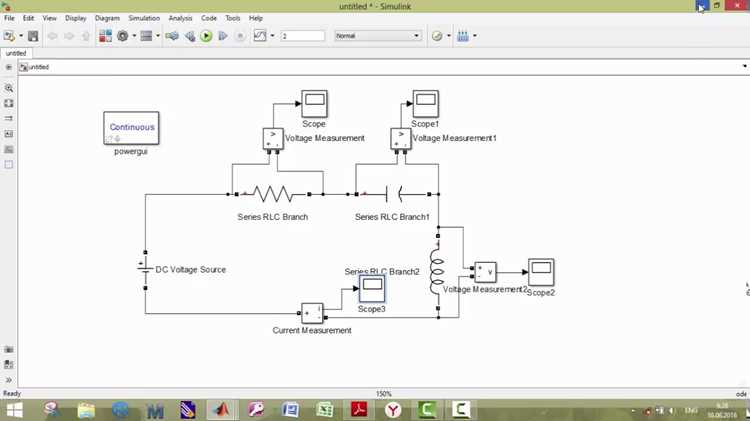Open the Edit menu
The width and height of the screenshot is (750, 421).
tap(29, 18)
